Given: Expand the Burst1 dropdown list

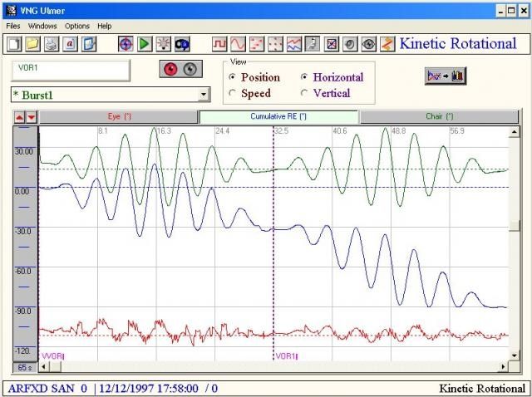Looking at the screenshot, I should [204, 95].
